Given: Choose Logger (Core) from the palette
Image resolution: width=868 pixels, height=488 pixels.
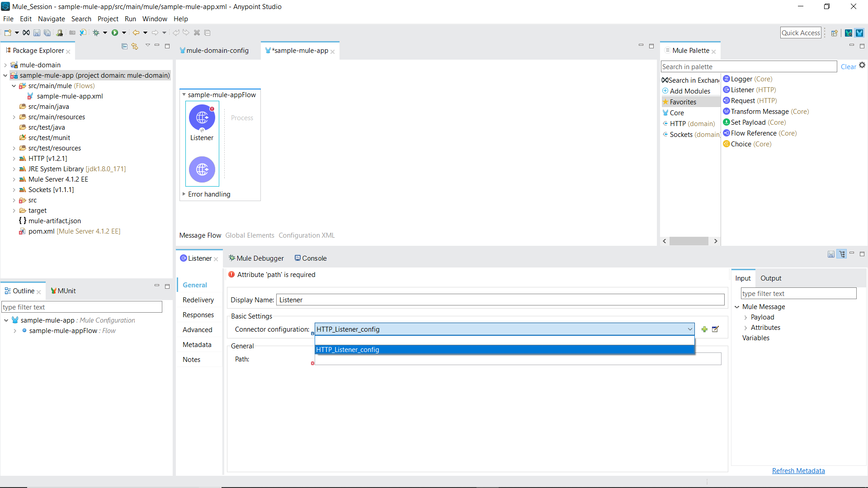Looking at the screenshot, I should click(x=748, y=79).
